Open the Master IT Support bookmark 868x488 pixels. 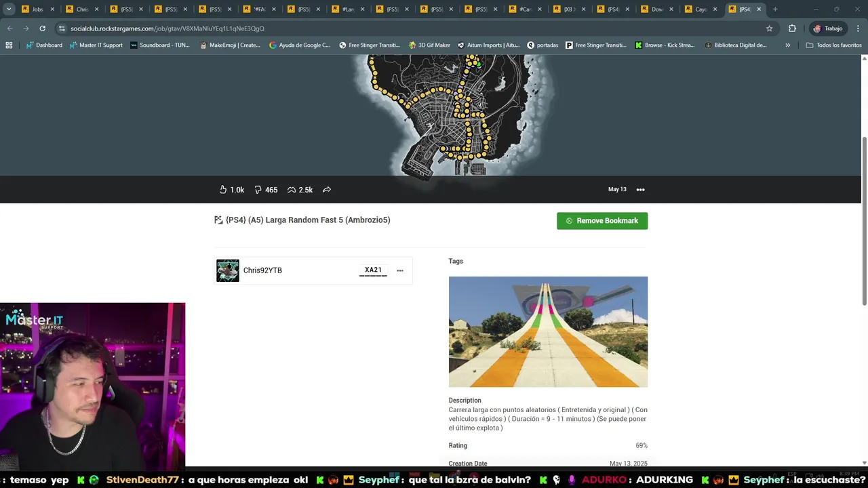click(x=96, y=45)
